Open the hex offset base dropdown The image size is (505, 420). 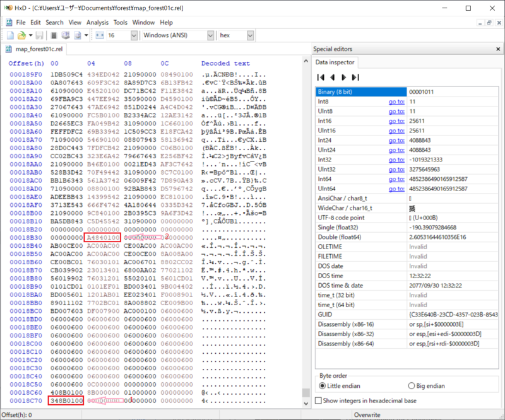pos(250,35)
